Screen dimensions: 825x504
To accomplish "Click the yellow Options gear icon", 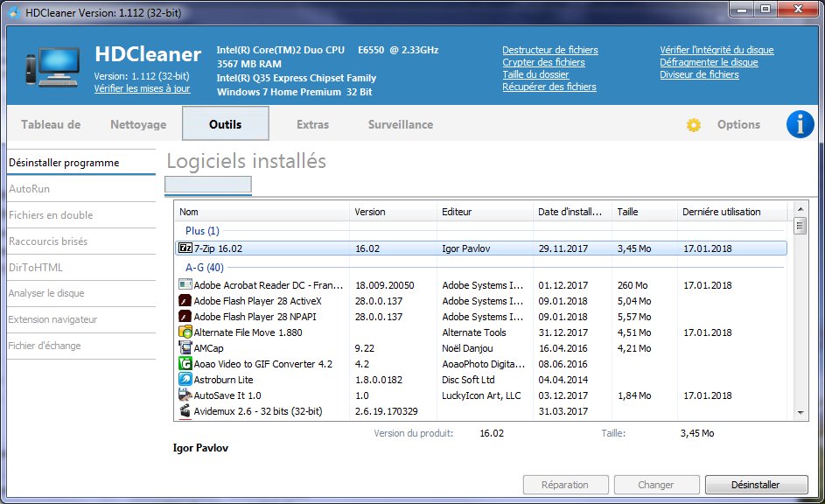I will (x=694, y=125).
